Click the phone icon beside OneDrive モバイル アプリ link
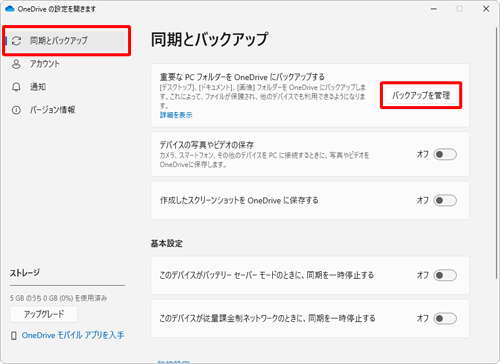Viewport: 500px width, 364px height. coord(14,336)
